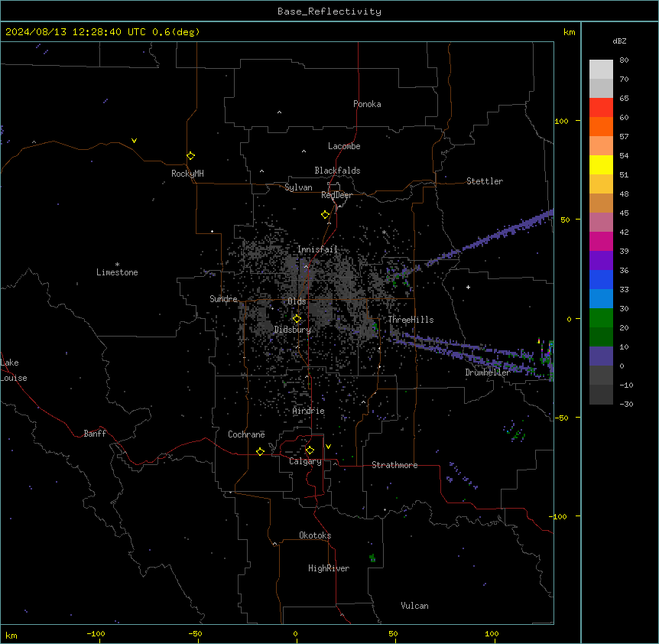Click the white plus marker near Drumheller region

[468, 287]
